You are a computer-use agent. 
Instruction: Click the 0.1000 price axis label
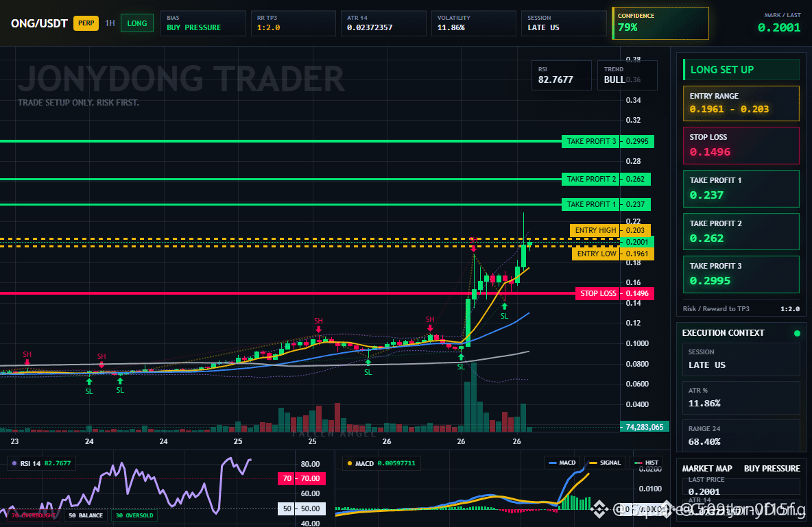click(x=637, y=343)
